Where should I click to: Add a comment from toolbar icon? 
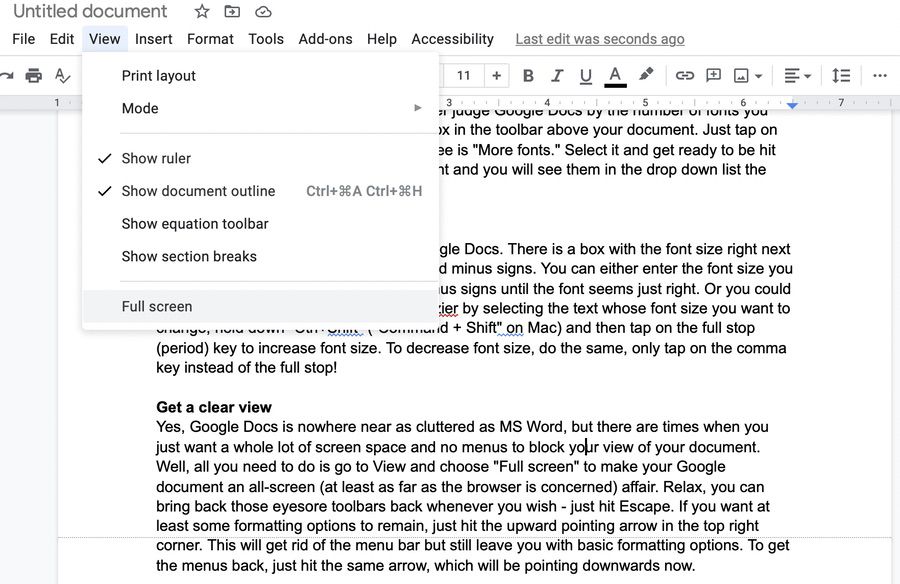pos(713,75)
